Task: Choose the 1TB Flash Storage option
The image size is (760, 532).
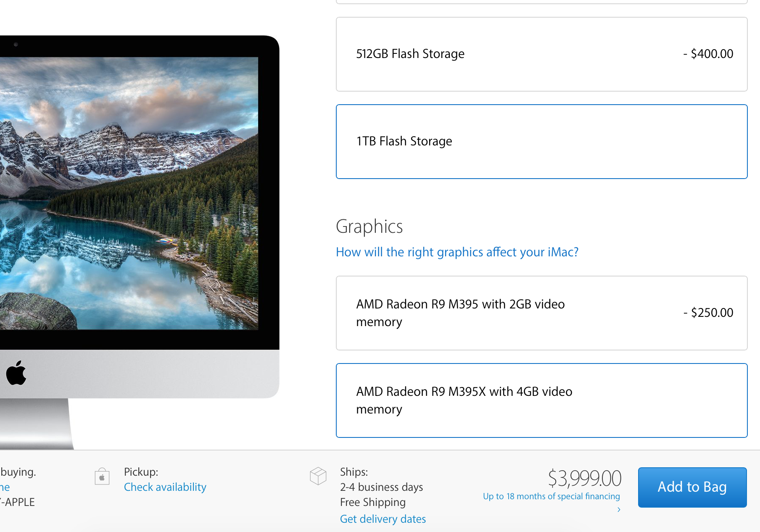Action: 541,142
